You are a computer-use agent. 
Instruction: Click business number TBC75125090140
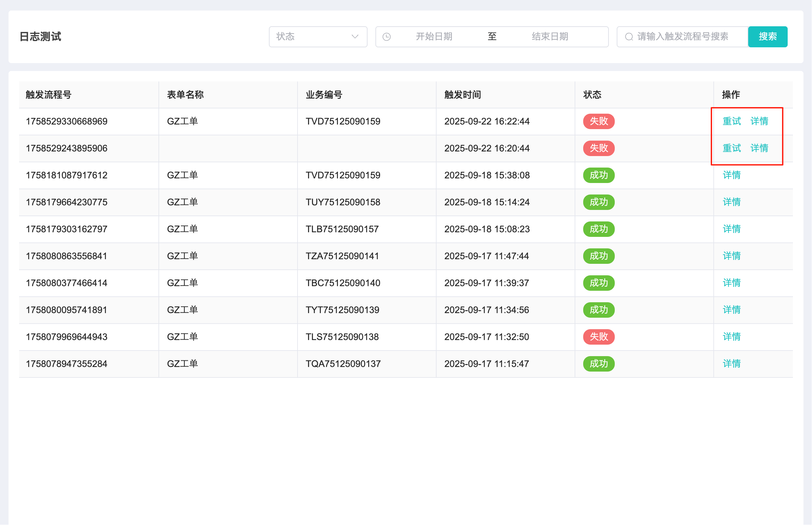pyautogui.click(x=343, y=283)
